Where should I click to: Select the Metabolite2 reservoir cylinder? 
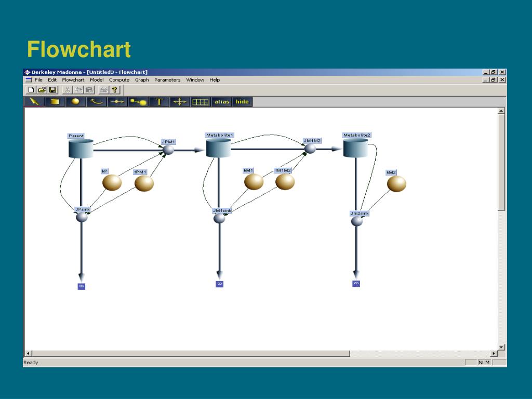[355, 148]
